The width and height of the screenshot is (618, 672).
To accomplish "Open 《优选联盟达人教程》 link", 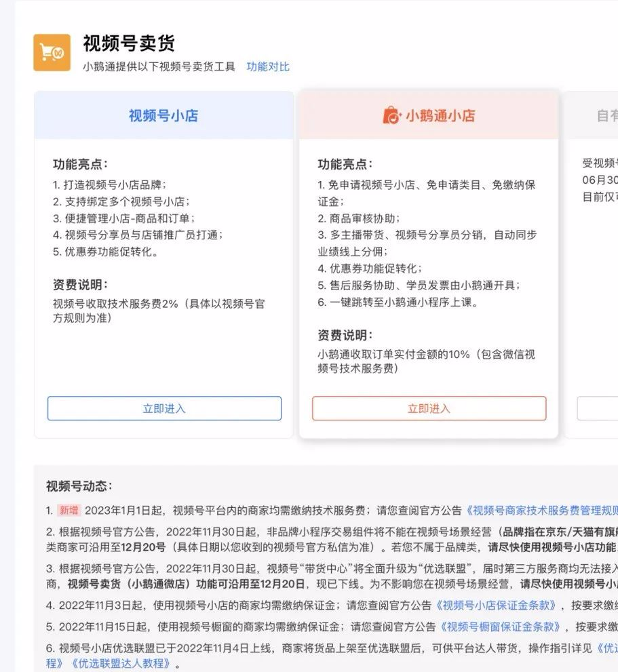I will (120, 663).
